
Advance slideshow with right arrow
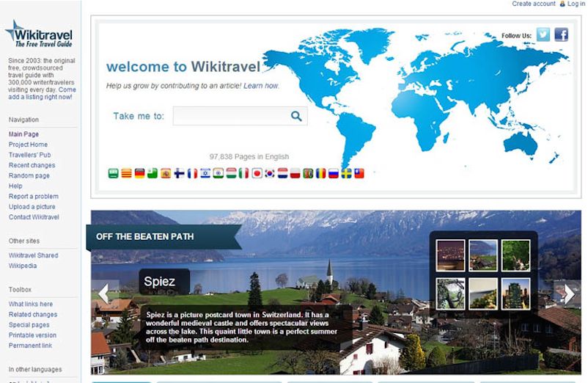tap(569, 293)
